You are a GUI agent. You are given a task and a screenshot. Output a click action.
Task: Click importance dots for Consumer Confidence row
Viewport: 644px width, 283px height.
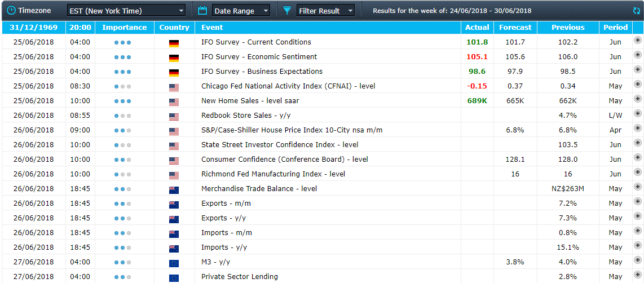tap(123, 160)
